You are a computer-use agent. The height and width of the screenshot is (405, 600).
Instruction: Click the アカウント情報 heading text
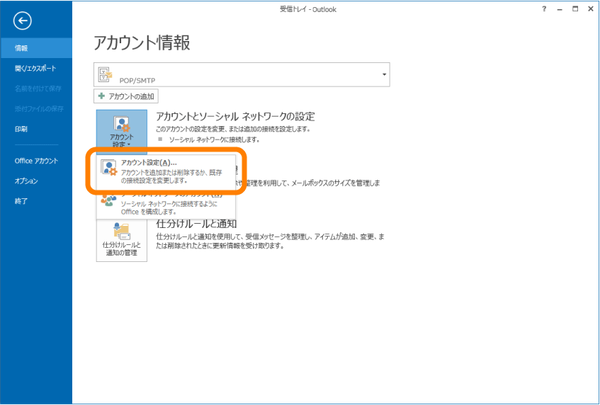142,42
